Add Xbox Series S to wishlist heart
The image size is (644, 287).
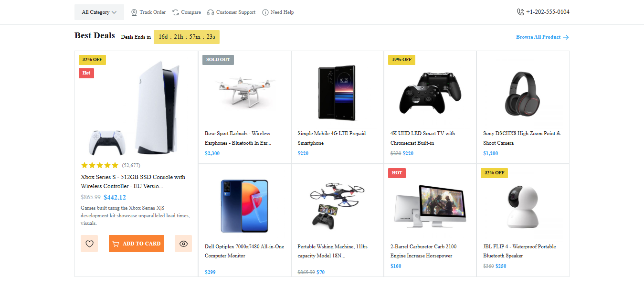[89, 244]
